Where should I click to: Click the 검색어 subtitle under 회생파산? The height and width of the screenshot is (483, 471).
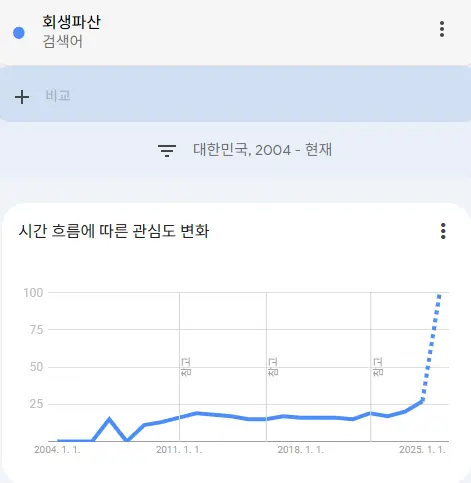pos(62,42)
